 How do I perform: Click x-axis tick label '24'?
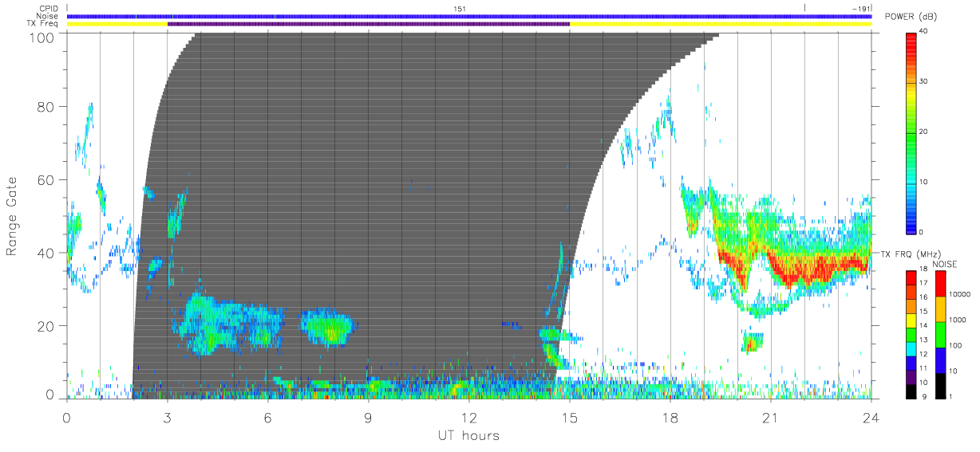click(871, 417)
